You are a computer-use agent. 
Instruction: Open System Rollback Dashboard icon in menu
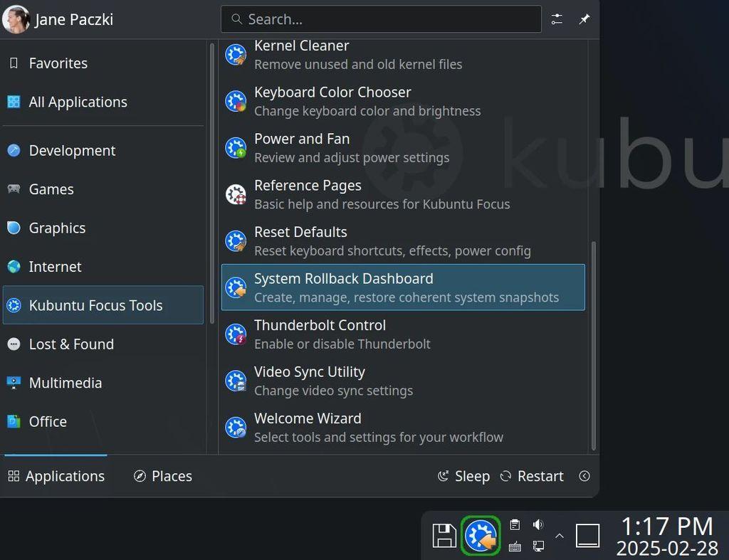236,287
